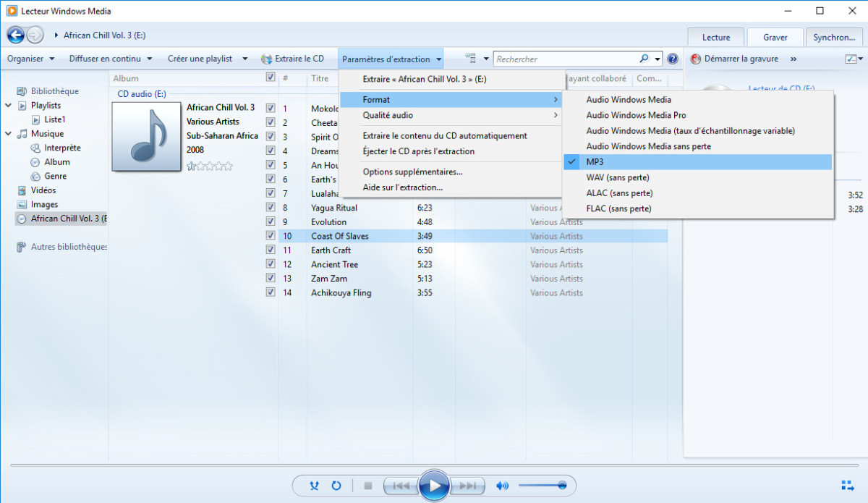Click the Extraire le CD toolbar button
Viewport: 868px width, 503px height.
tap(292, 59)
